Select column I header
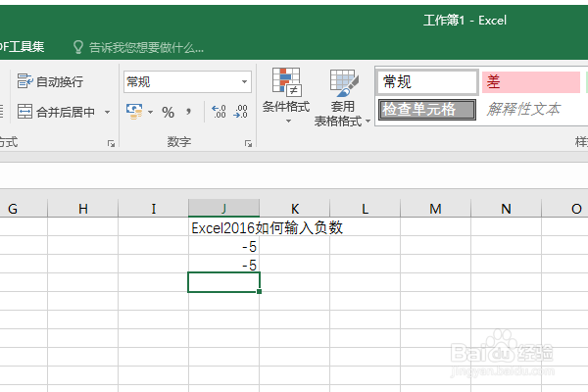Viewport: 588px width, 392px height. tap(154, 208)
